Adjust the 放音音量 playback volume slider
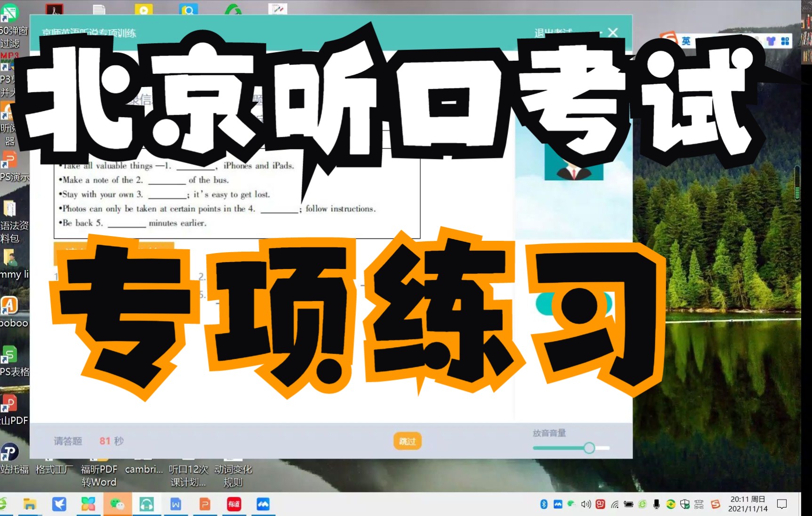 point(571,448)
